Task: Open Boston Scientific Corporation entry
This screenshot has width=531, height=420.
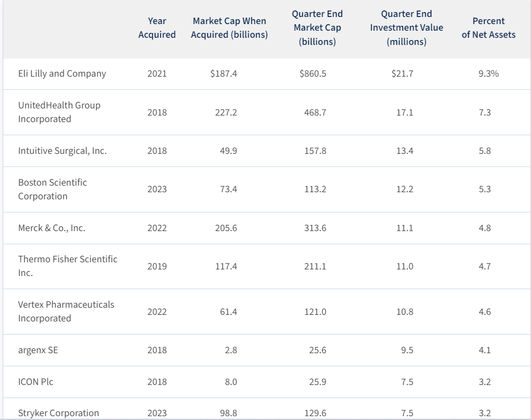Action: 53,189
